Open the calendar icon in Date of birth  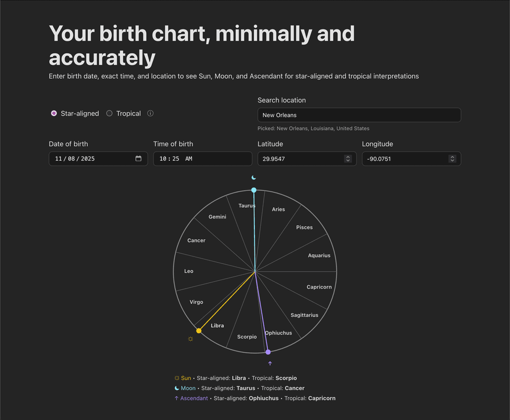coord(138,158)
